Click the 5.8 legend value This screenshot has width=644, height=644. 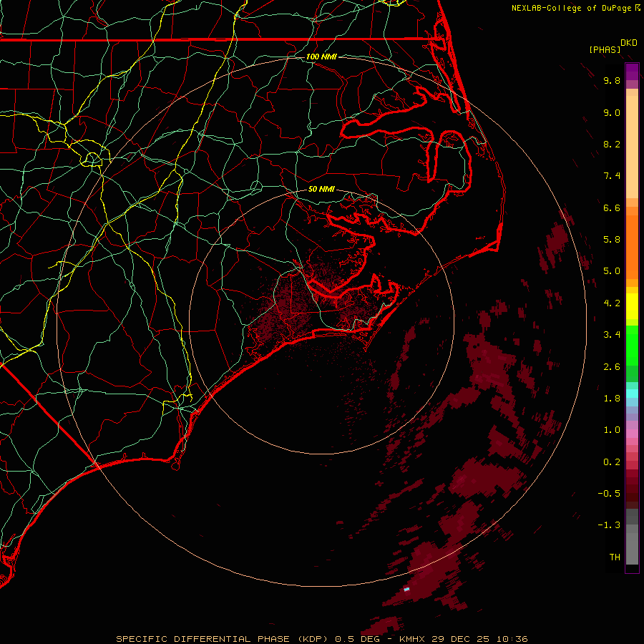[x=612, y=240]
